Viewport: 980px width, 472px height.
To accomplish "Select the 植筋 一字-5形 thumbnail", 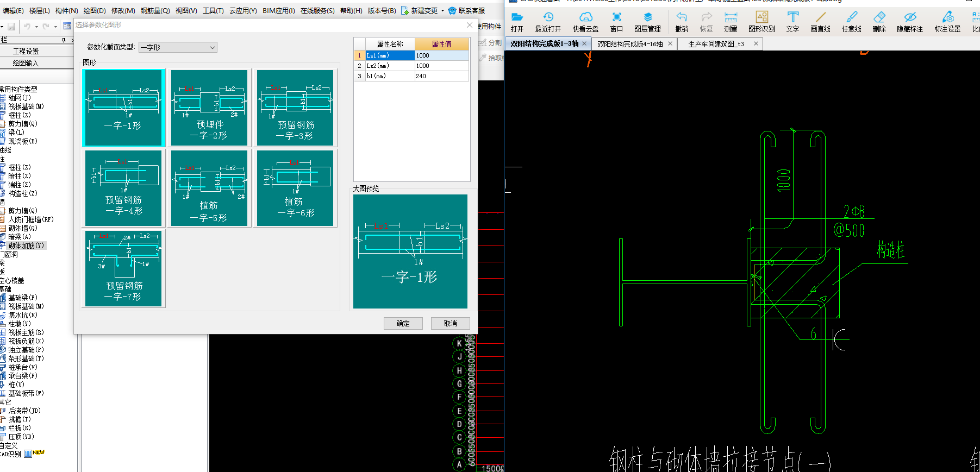I will pyautogui.click(x=209, y=188).
